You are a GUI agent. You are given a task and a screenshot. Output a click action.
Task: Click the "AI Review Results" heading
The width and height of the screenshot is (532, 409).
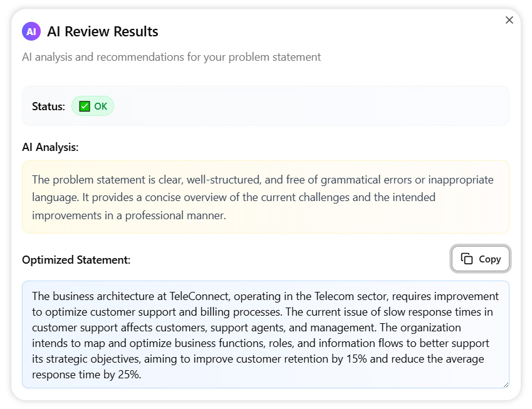pos(103,31)
